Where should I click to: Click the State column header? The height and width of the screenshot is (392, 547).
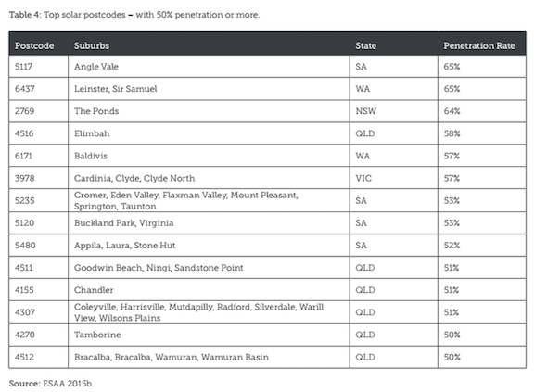(393, 45)
